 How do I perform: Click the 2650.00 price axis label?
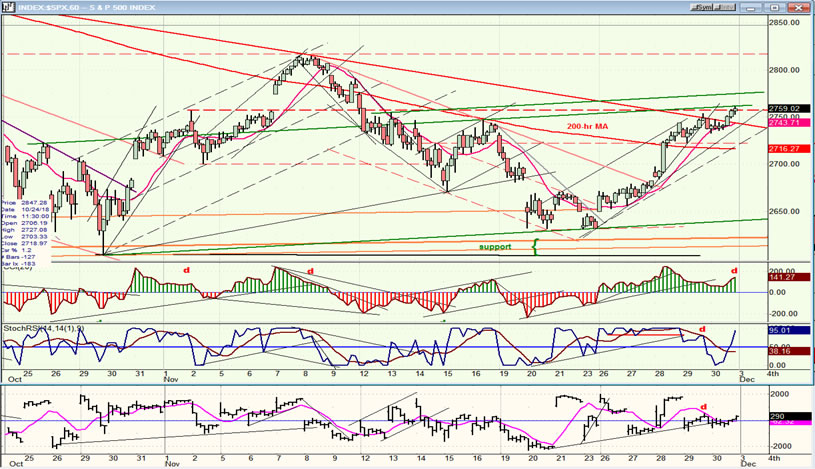(x=784, y=211)
